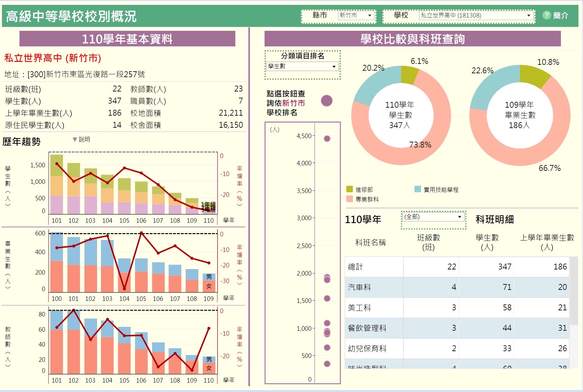The width and height of the screenshot is (583, 392).
Task: Click the 進修部 olive legend swatch
Action: point(350,189)
